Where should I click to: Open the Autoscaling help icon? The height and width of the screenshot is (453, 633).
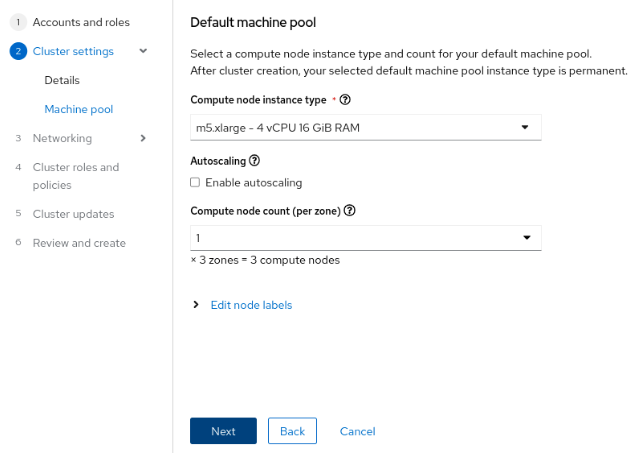254,161
